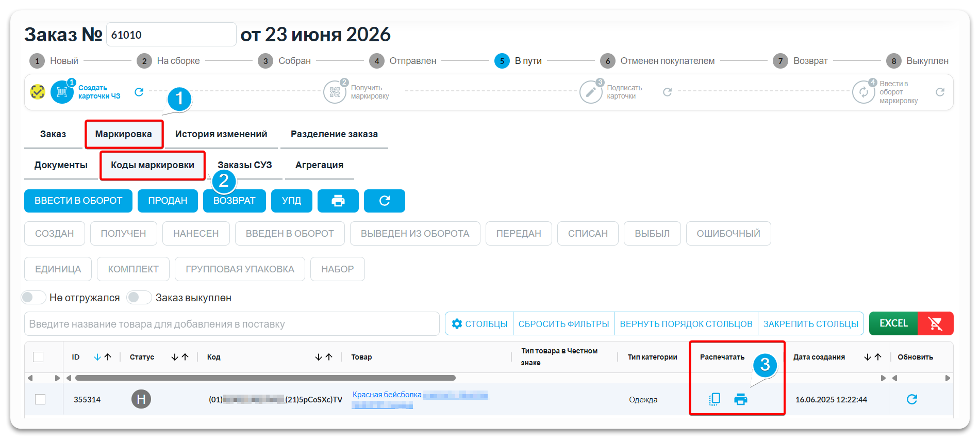Export table with the EXCEL button
This screenshot has height=439, width=980.
[x=893, y=323]
